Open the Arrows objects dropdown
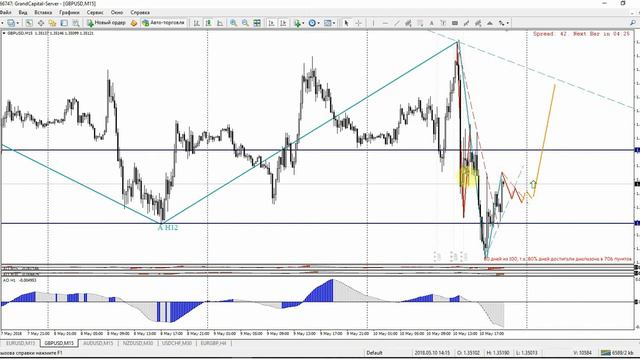 pyautogui.click(x=503, y=23)
